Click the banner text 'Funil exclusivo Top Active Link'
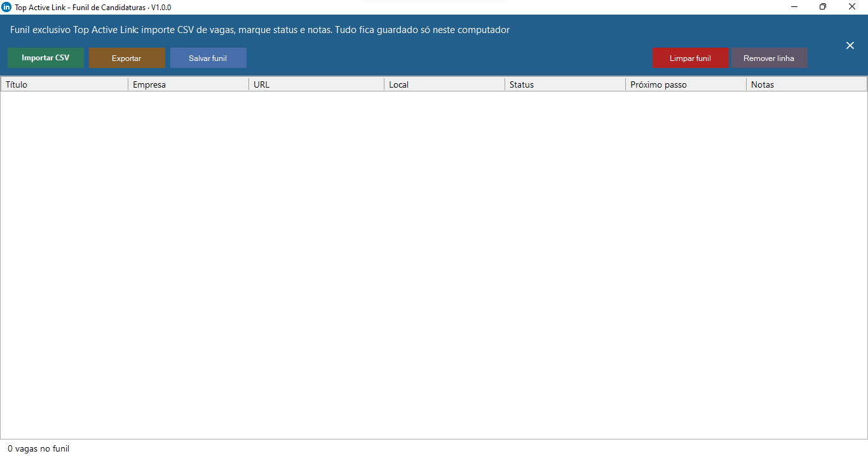This screenshot has width=868, height=456. tap(74, 30)
